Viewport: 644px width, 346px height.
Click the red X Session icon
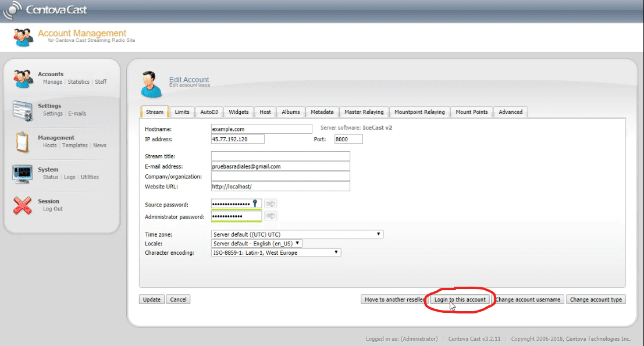(x=22, y=206)
